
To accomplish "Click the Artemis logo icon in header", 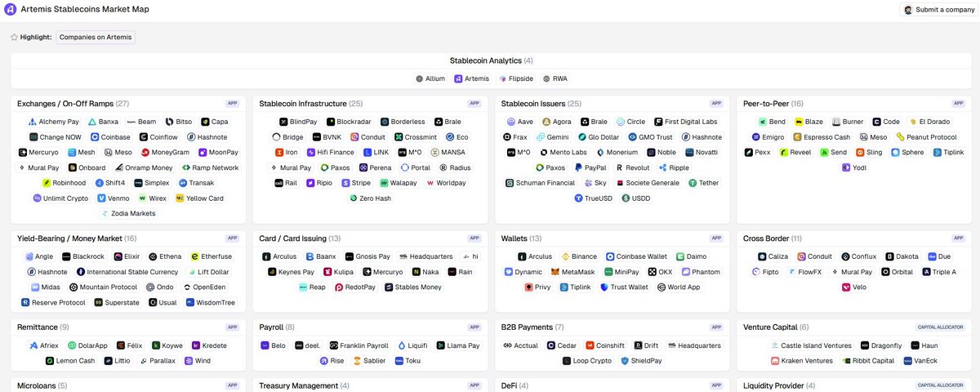I will click(10, 9).
